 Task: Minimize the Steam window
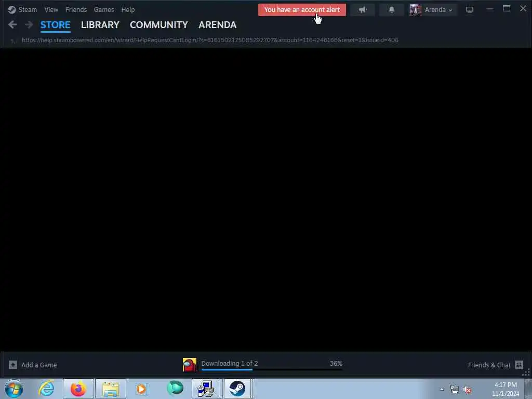pyautogui.click(x=490, y=9)
